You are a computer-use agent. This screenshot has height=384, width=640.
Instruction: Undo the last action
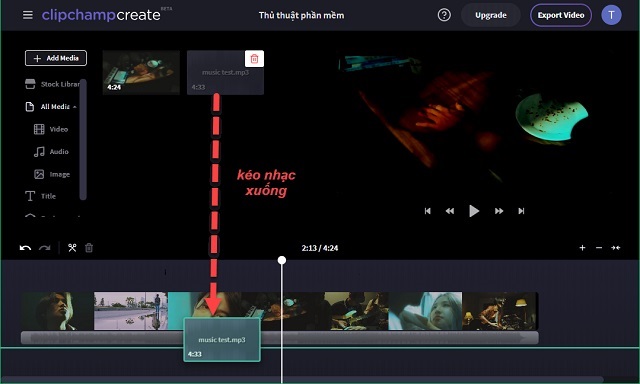click(25, 248)
